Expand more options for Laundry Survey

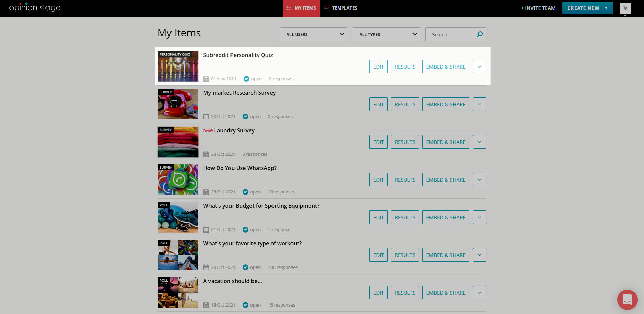click(x=479, y=142)
